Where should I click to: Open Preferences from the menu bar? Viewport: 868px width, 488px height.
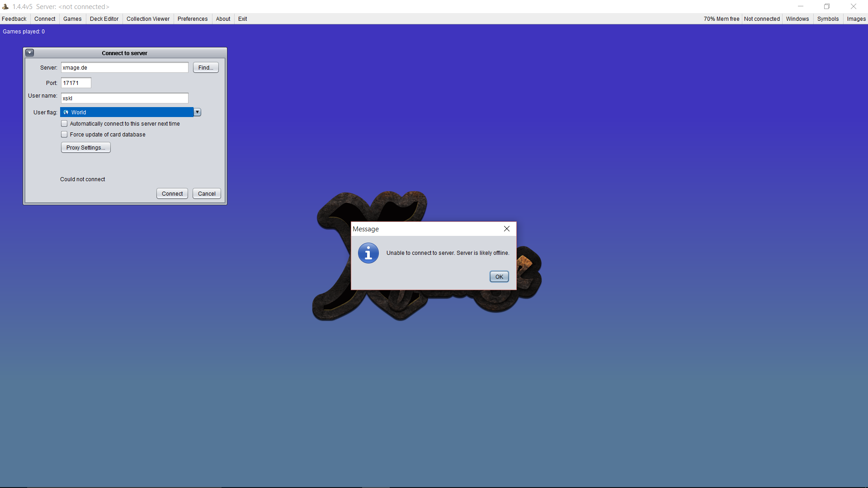point(192,19)
